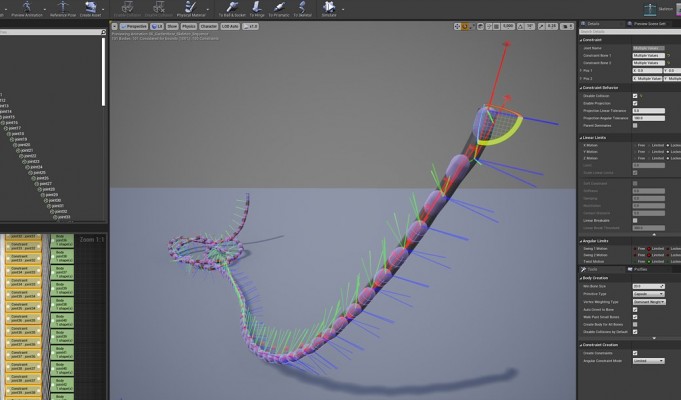Toggle the Parent Dominates checkbox
This screenshot has height=400, width=681.
(635, 126)
